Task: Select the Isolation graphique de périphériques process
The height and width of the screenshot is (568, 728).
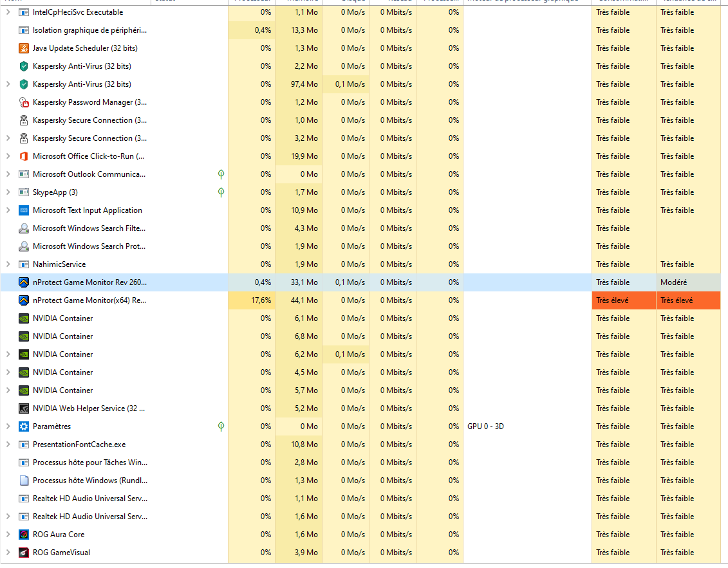Action: tap(89, 30)
